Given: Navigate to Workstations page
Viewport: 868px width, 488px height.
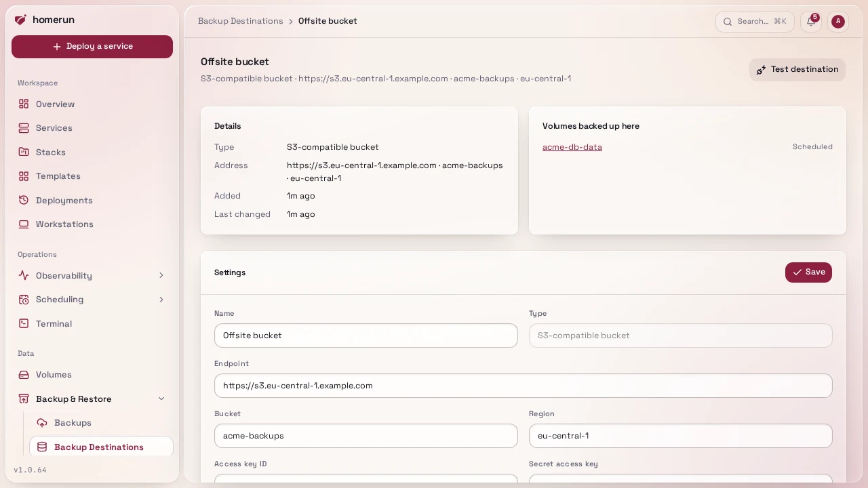Looking at the screenshot, I should click(92, 224).
